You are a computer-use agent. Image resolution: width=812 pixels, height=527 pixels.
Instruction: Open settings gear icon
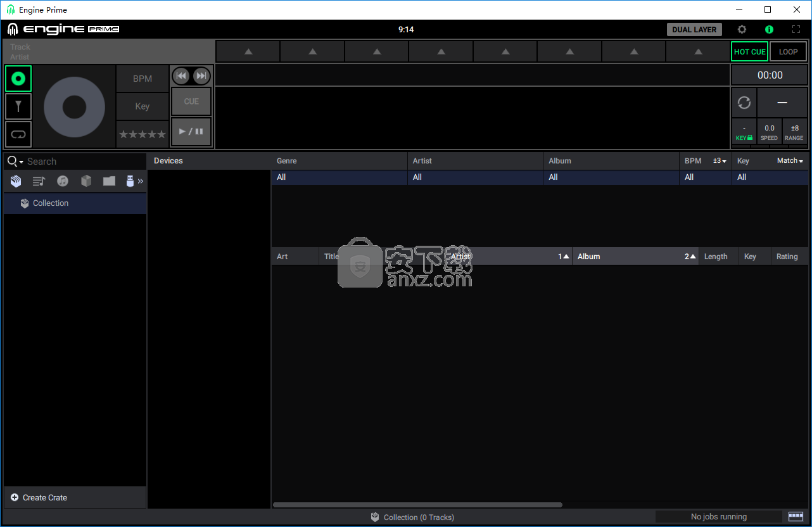(x=742, y=29)
